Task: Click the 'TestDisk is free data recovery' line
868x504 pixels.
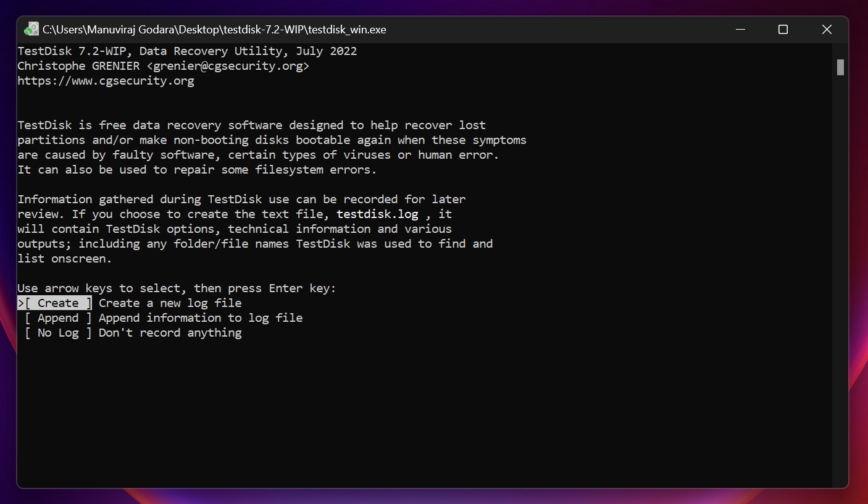Action: point(251,125)
